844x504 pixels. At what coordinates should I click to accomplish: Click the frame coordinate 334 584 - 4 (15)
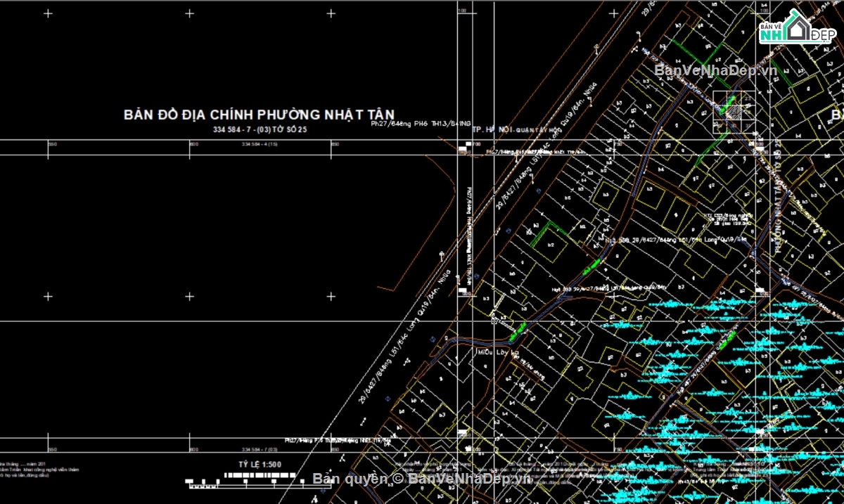point(259,144)
